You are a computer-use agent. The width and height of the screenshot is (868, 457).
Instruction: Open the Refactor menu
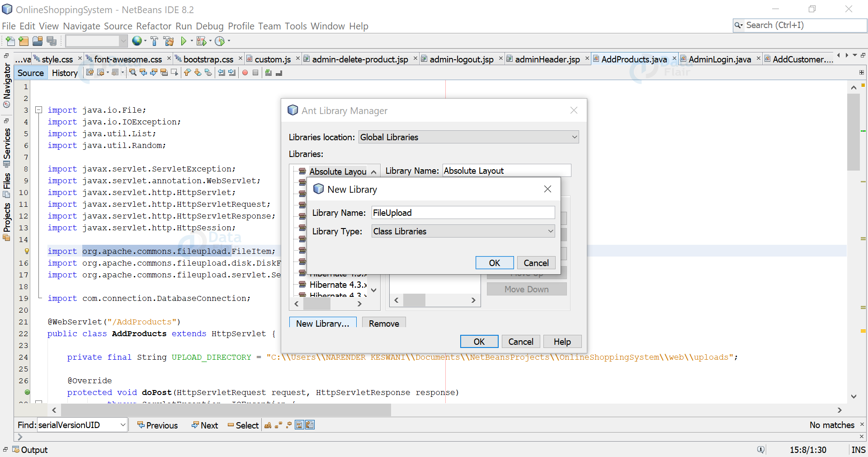tap(154, 26)
